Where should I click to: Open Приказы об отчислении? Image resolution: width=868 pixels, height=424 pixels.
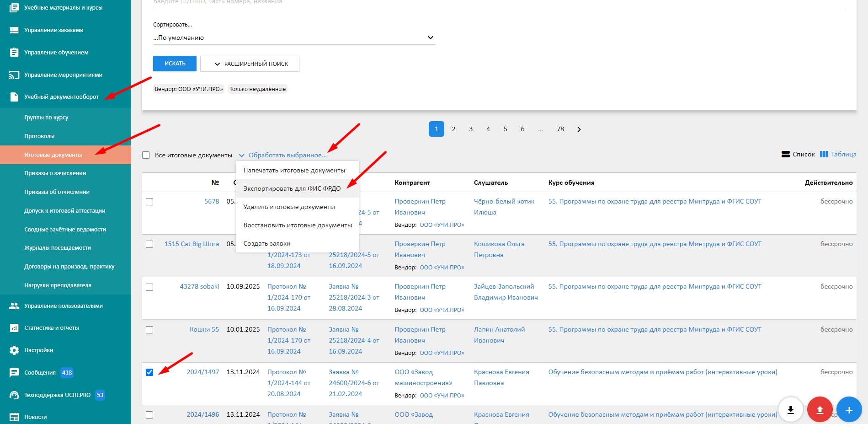click(65, 192)
